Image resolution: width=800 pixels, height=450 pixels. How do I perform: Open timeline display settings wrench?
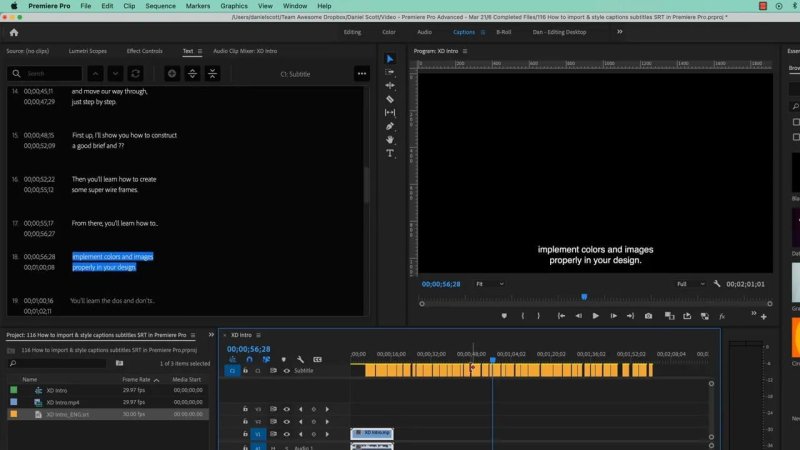[x=300, y=360]
